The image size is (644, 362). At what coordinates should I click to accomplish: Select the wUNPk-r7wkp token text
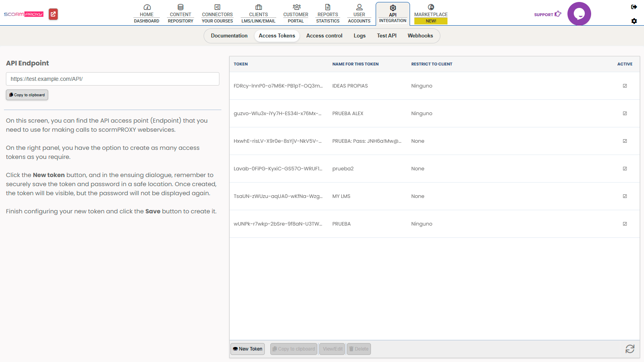tap(278, 224)
